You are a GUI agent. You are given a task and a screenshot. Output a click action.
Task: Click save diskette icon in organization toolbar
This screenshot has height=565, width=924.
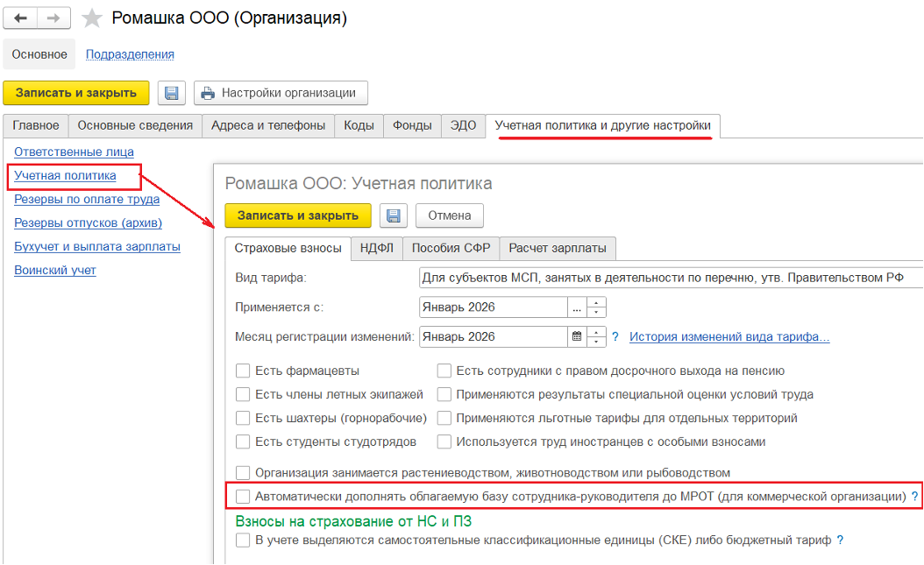(171, 93)
